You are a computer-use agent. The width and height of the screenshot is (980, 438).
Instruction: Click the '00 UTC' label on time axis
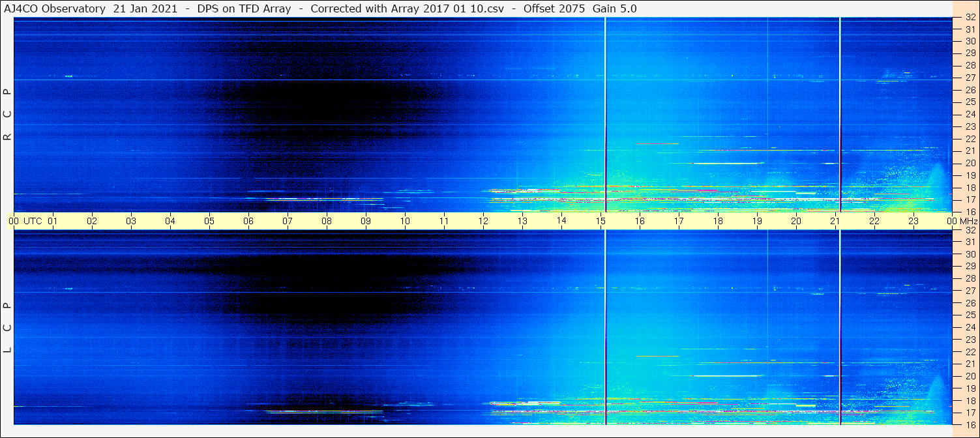click(25, 222)
